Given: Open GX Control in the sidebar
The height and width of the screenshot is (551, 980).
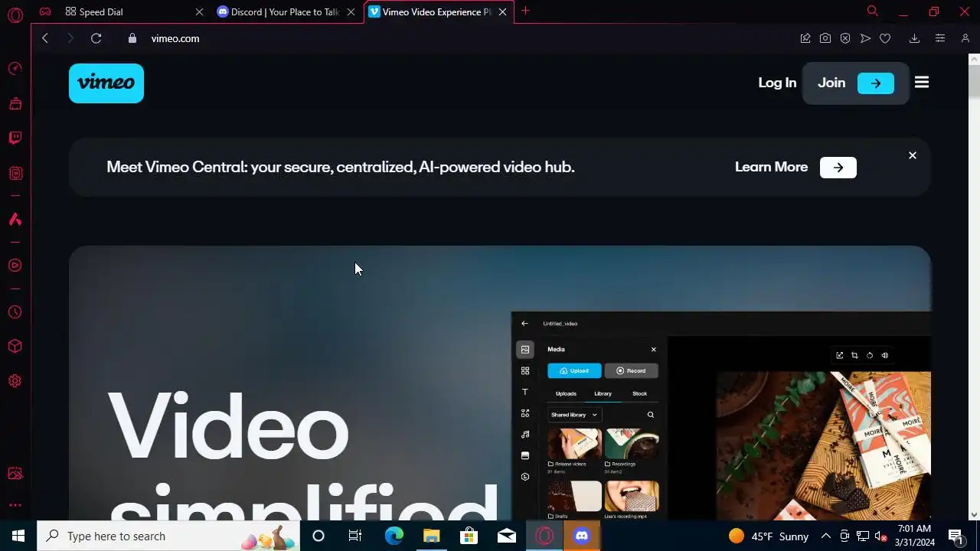Looking at the screenshot, I should point(15,69).
